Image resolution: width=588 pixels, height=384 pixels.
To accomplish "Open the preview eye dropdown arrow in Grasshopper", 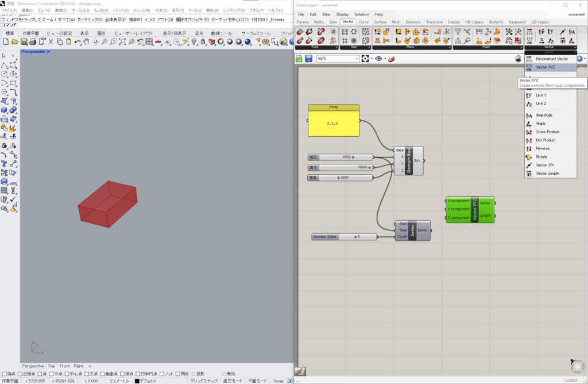I will pyautogui.click(x=384, y=59).
